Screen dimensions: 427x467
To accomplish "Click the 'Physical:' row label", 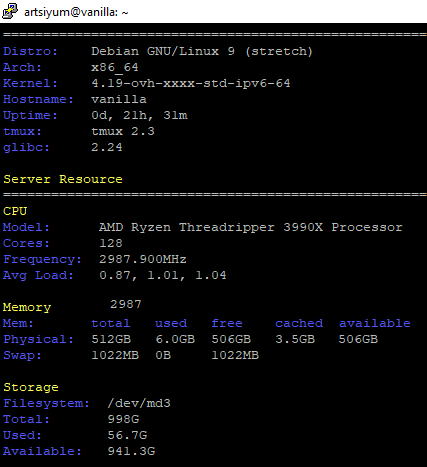I will (38, 340).
